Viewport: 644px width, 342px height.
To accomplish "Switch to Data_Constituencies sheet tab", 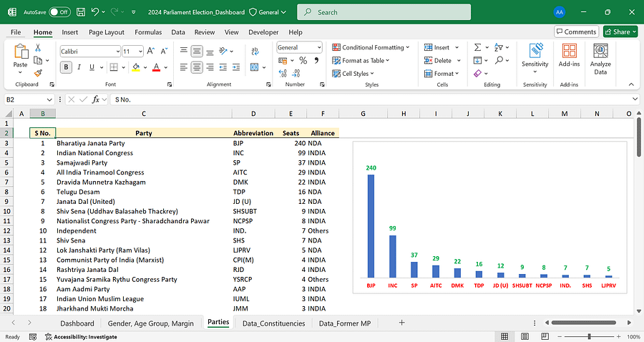I will pyautogui.click(x=273, y=323).
